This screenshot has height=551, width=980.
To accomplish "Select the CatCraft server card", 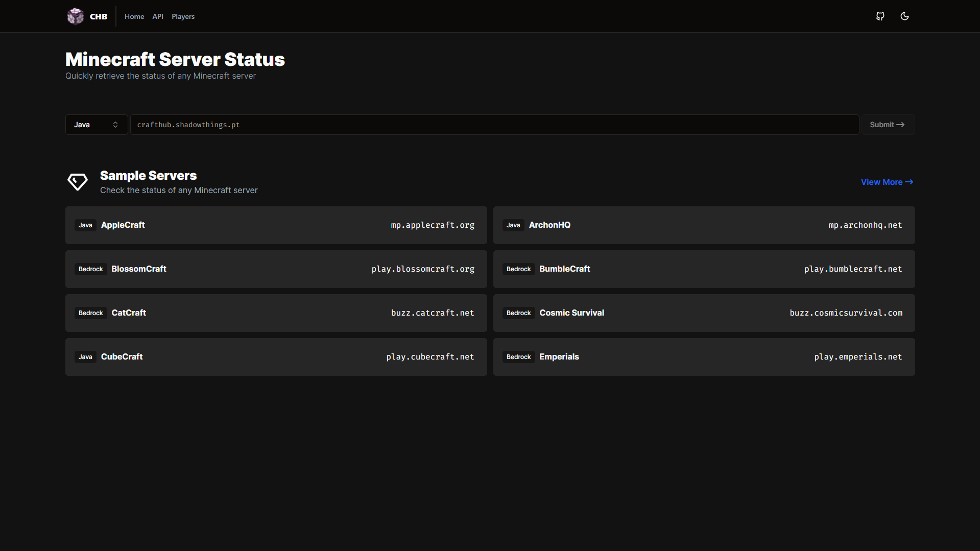I will click(276, 313).
